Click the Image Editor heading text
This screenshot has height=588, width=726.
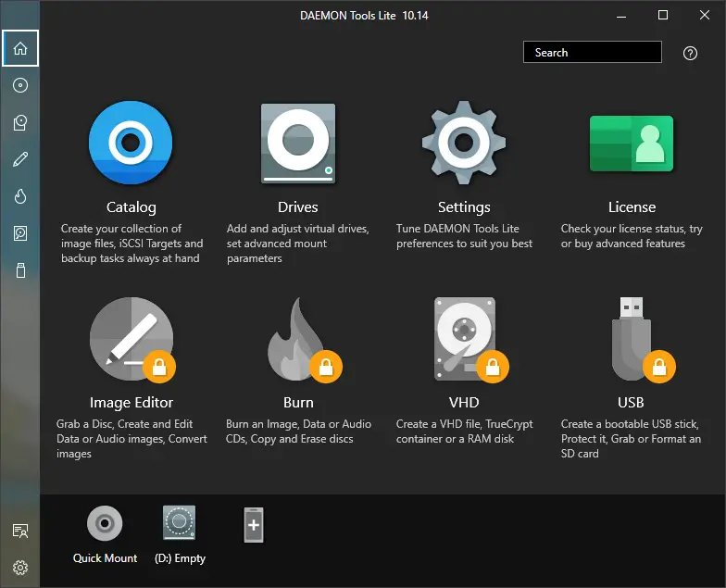[x=131, y=402]
